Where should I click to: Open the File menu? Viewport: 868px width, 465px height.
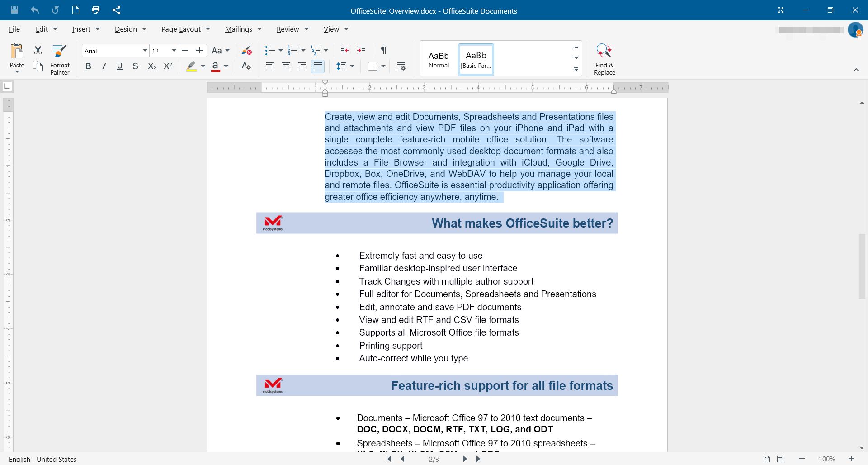click(14, 29)
